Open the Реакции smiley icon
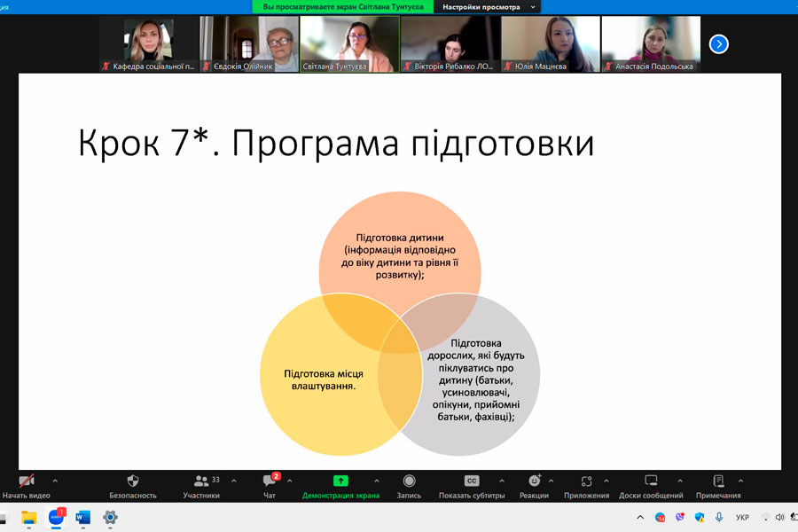 coord(535,481)
